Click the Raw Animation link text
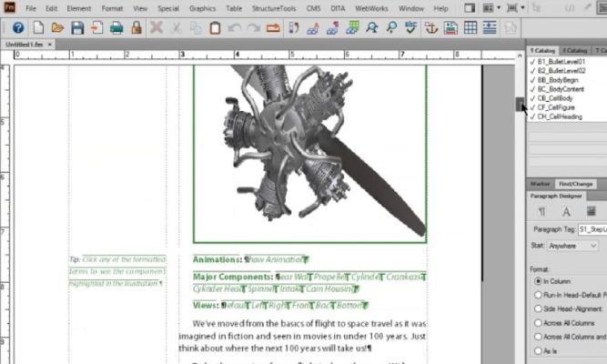This screenshot has height=364, width=607. pos(278,259)
